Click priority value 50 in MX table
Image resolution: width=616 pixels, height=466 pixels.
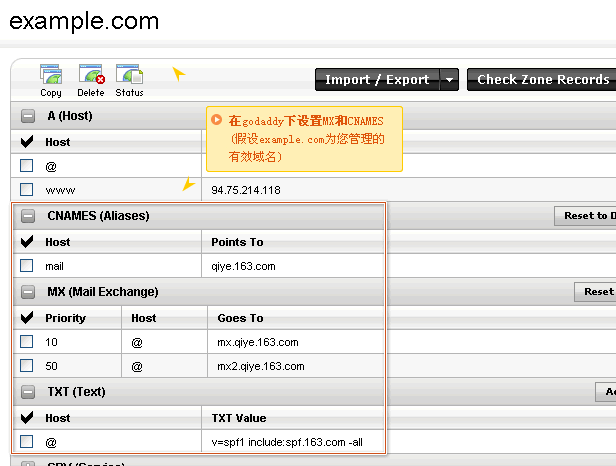(51, 366)
